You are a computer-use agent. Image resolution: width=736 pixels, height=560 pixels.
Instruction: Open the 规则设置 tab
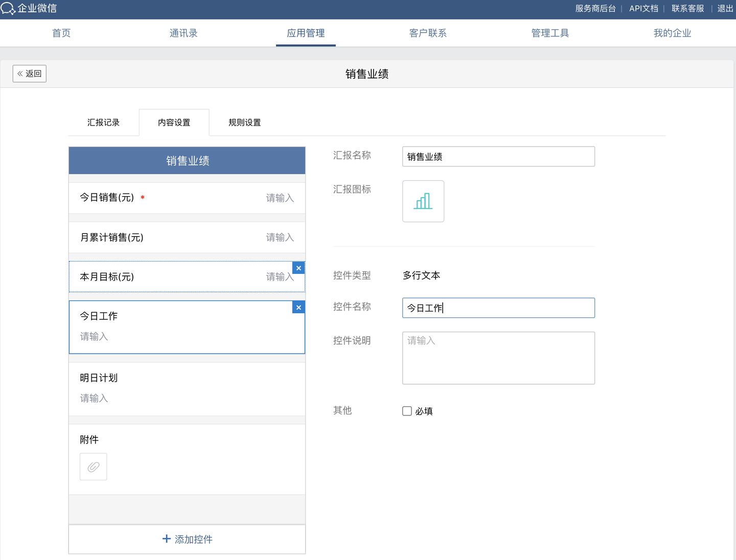click(244, 123)
